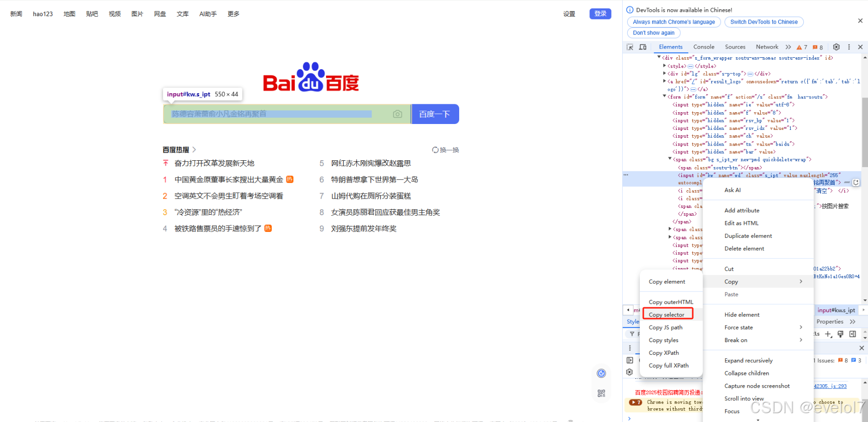Image resolution: width=868 pixels, height=422 pixels.
Task: Open DevTools three-dot customize menu
Action: 849,47
